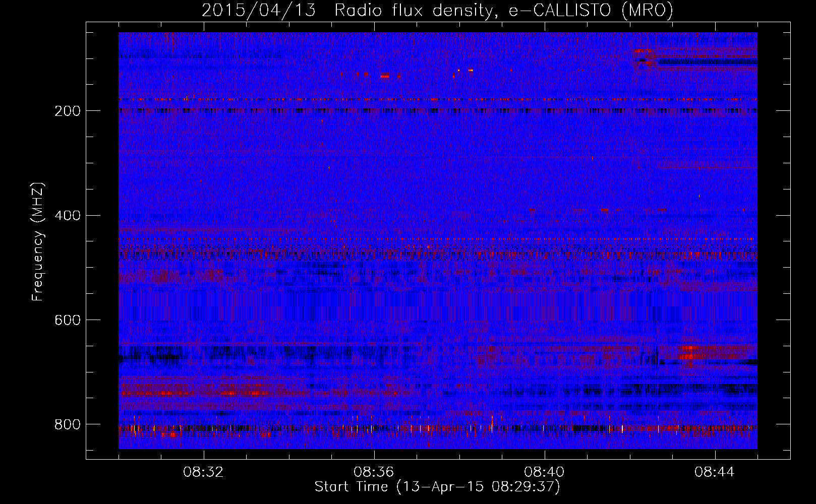Click the 600 frequency tick label

point(67,320)
